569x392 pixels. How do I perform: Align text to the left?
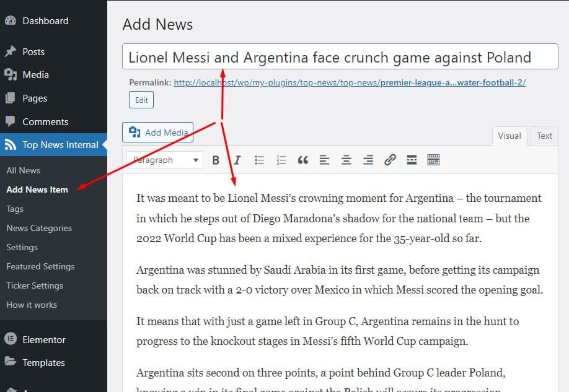(x=324, y=160)
